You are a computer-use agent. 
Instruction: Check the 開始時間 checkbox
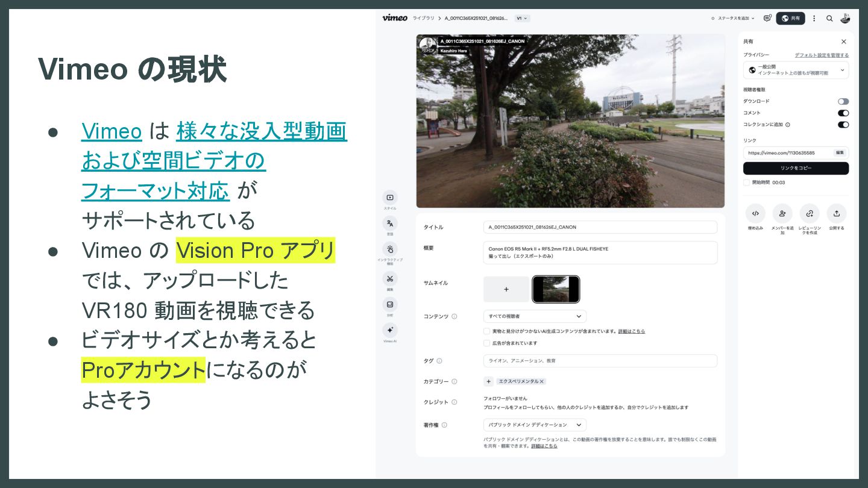(747, 182)
